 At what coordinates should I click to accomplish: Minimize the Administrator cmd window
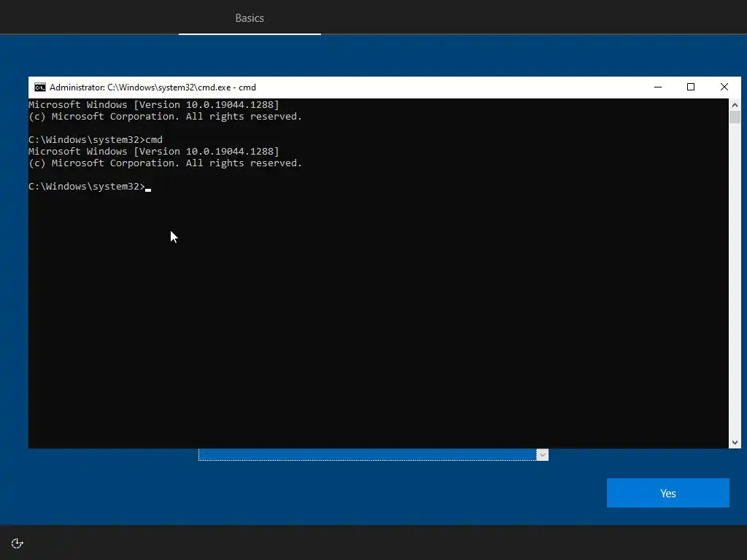(658, 87)
